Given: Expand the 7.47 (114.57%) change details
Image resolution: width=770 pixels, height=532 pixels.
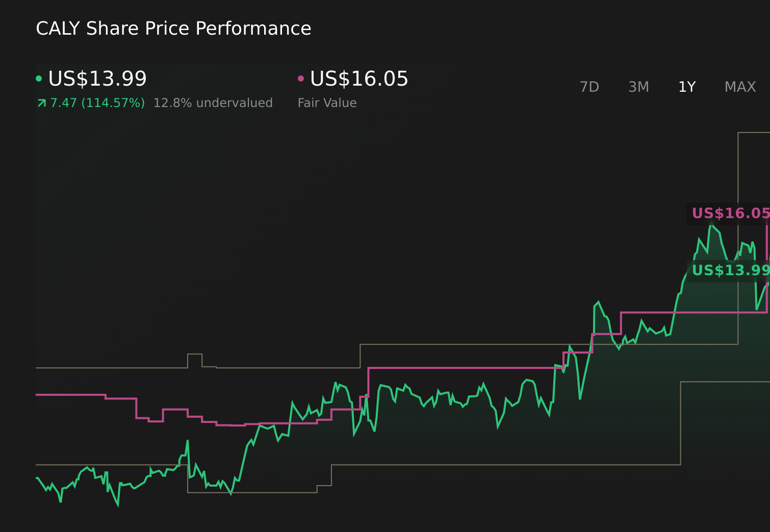Looking at the screenshot, I should click(x=97, y=102).
